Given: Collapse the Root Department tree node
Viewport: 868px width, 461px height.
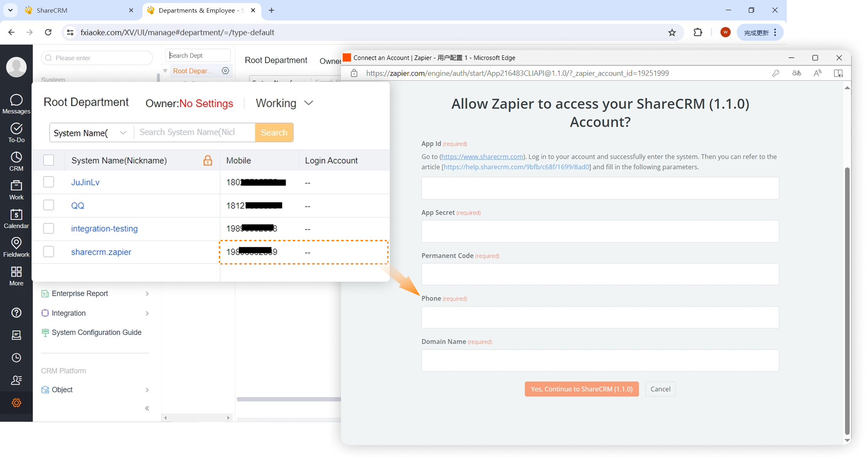Looking at the screenshot, I should click(x=166, y=71).
